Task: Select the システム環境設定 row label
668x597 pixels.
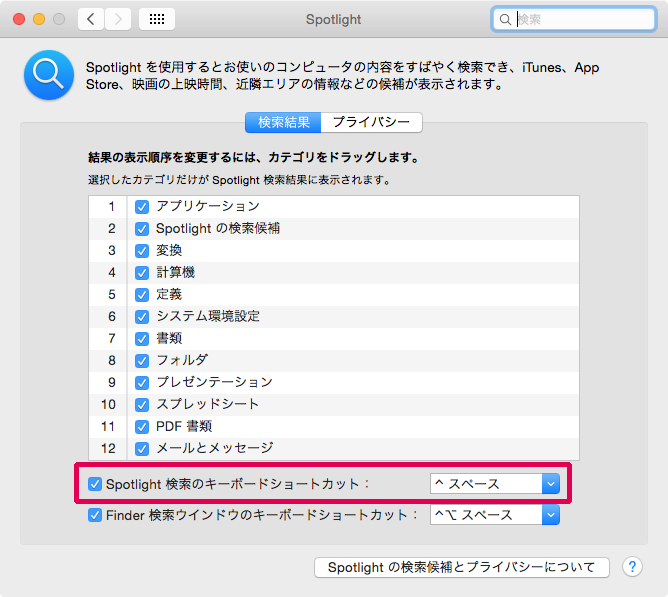Action: click(208, 316)
